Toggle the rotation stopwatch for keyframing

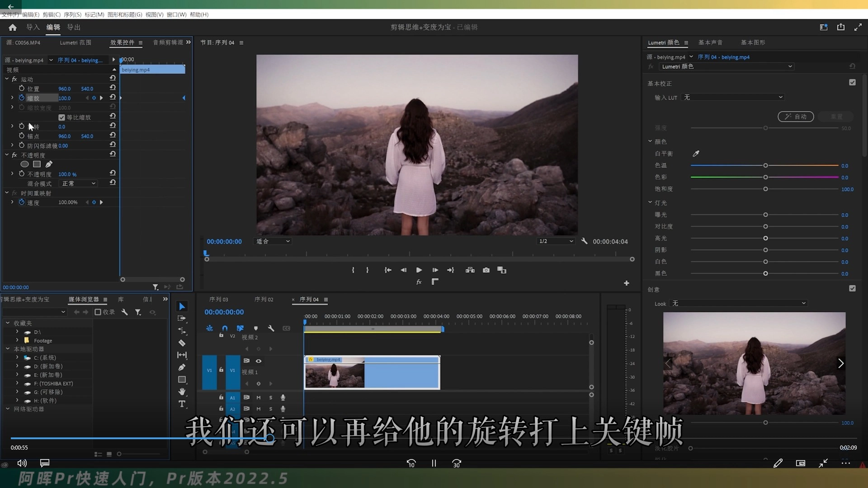click(x=22, y=127)
